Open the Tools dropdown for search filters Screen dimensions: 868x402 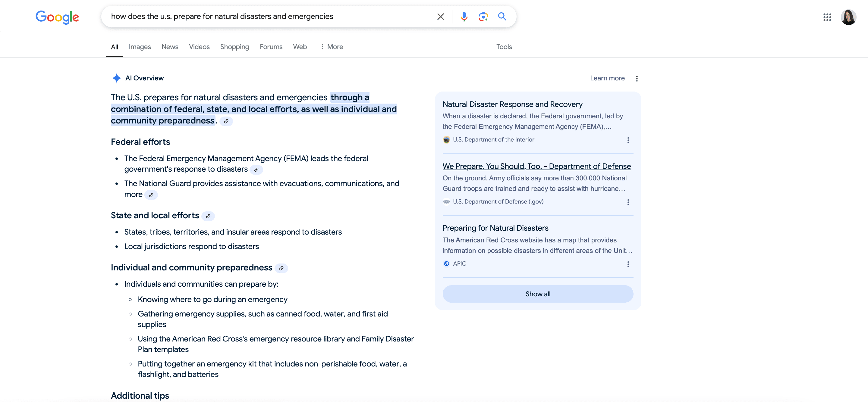(504, 46)
